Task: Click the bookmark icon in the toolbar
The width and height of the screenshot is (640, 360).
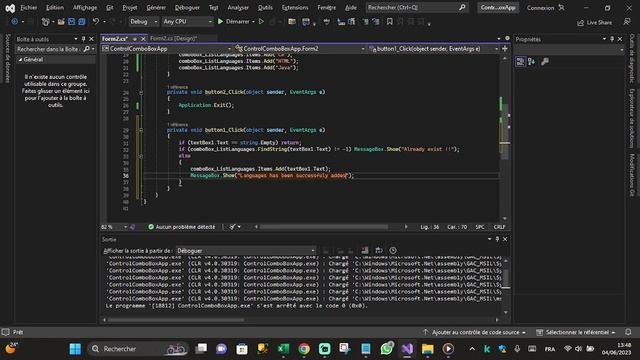Action: 389,22
